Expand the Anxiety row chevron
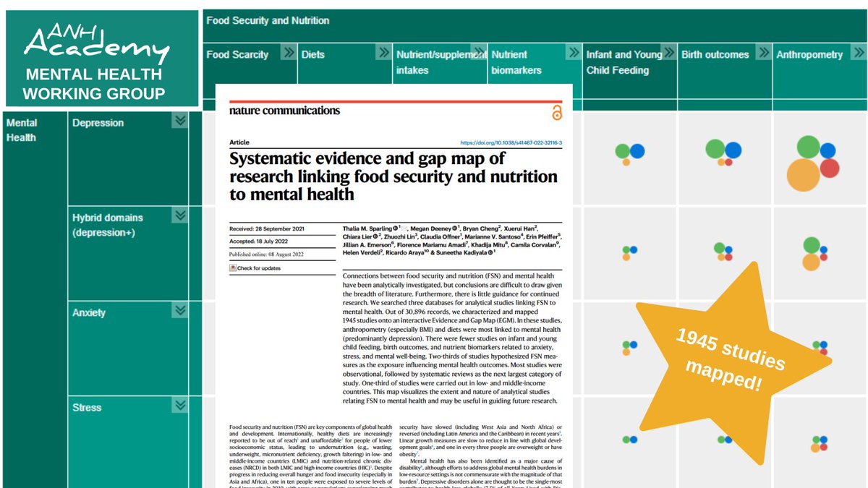868x488 pixels. pos(180,311)
